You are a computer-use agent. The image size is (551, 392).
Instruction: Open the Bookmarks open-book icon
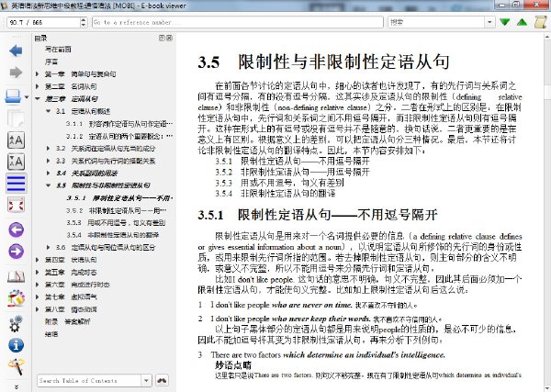(16, 277)
